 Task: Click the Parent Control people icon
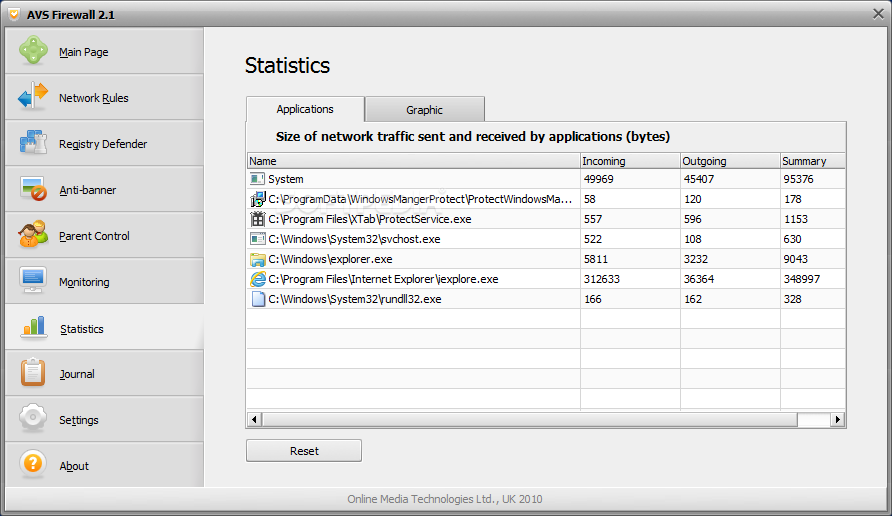(x=33, y=234)
